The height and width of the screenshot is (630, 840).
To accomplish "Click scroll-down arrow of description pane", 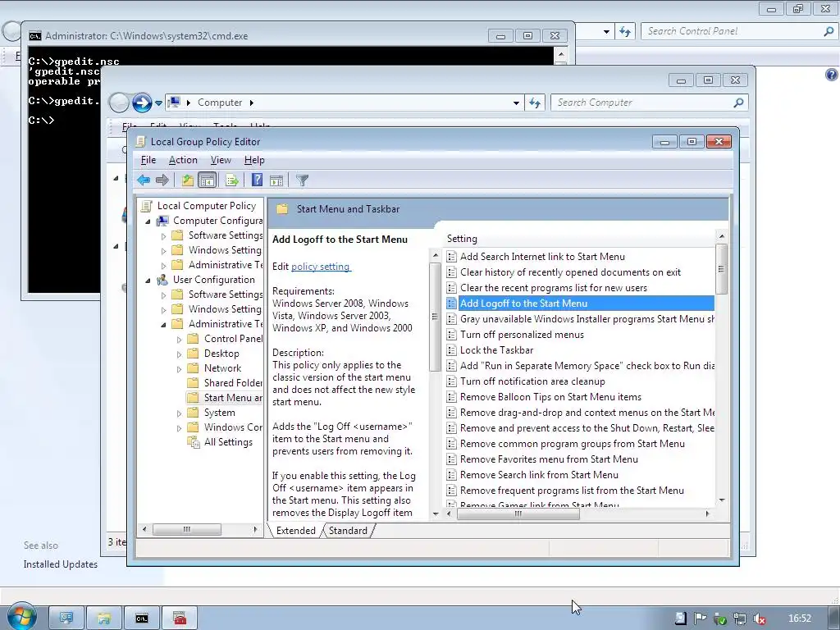I will pos(436,514).
